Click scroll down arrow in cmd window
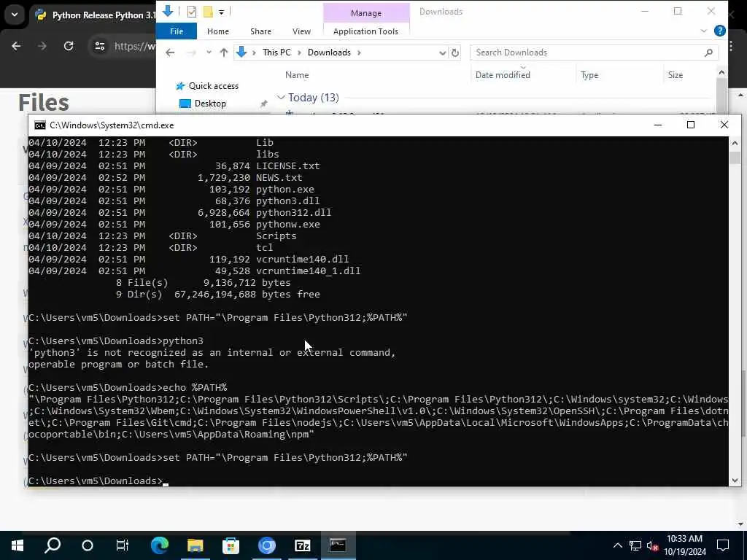The width and height of the screenshot is (747, 560). (735, 481)
